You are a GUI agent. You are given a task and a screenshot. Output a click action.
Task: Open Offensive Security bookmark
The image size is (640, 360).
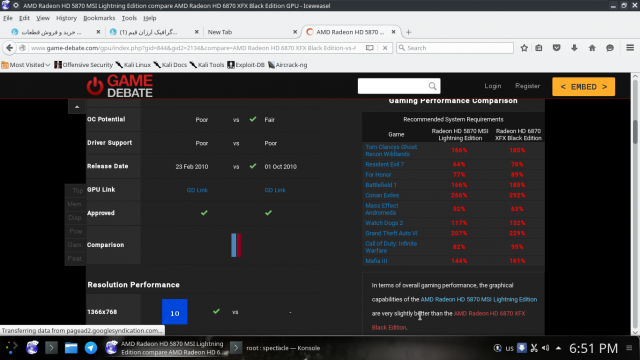[84, 65]
